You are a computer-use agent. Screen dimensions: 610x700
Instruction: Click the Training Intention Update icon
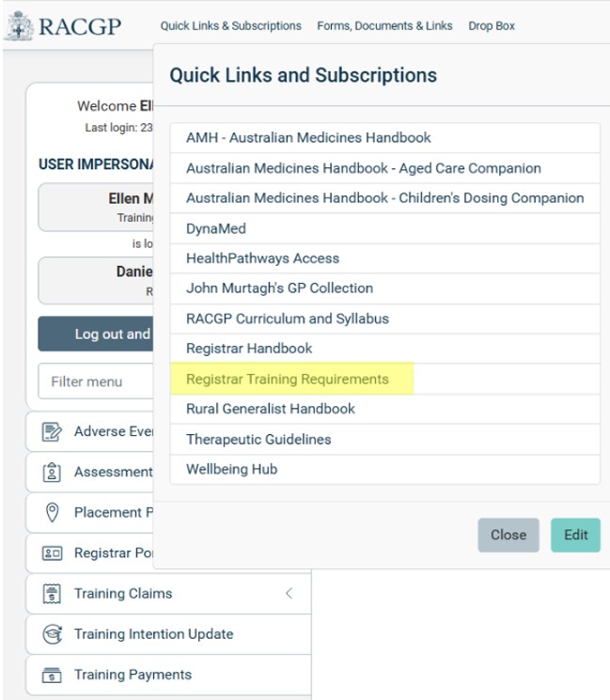(53, 634)
